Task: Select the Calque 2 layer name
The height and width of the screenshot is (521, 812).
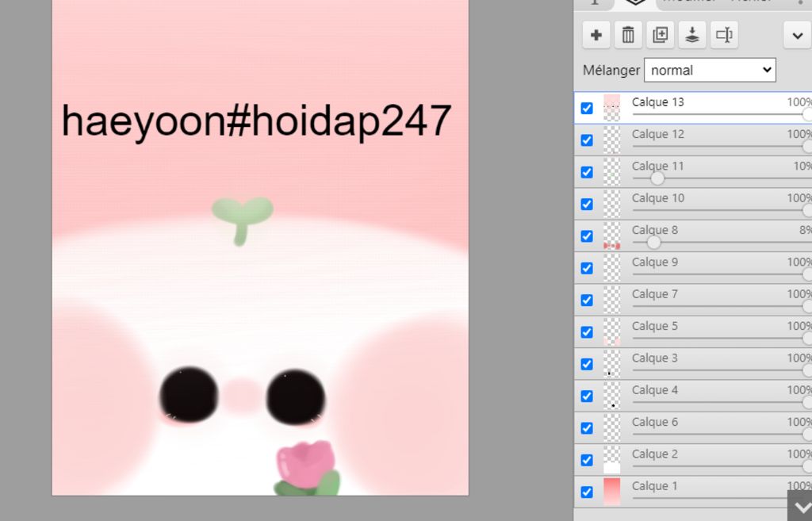Action: [x=654, y=454]
